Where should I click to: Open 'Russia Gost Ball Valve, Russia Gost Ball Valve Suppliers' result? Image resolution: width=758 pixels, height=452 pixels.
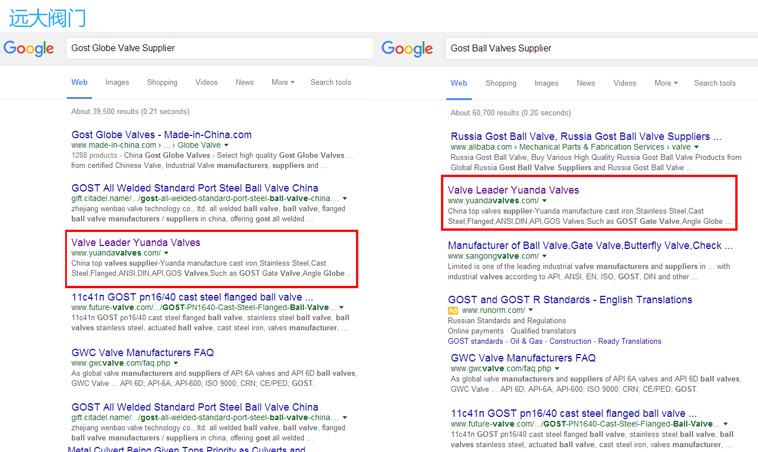click(586, 136)
